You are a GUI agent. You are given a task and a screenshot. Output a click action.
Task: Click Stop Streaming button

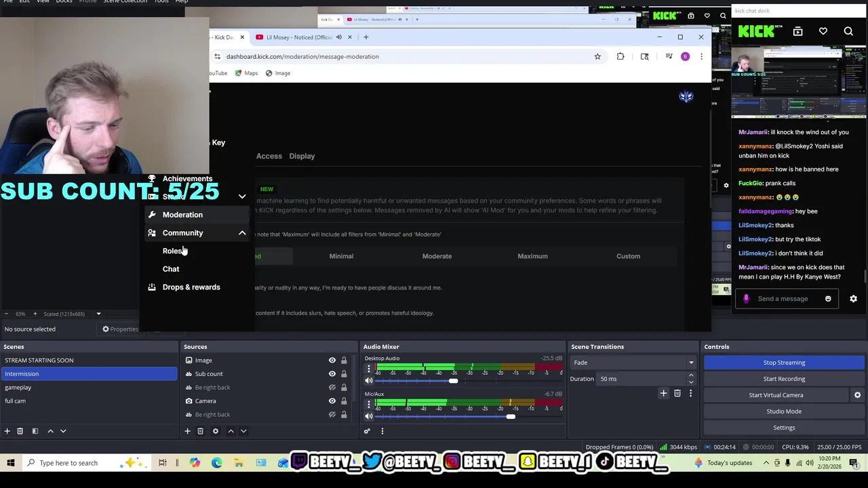784,363
